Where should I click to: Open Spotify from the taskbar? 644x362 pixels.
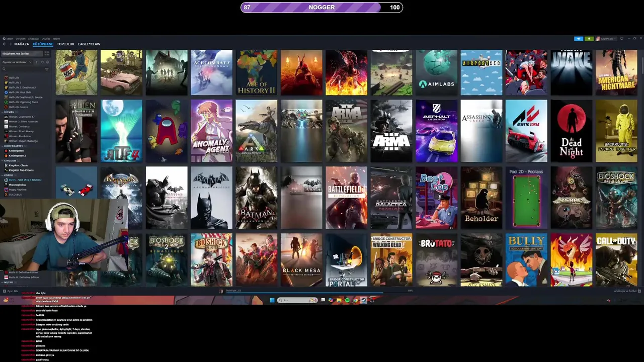[347, 300]
